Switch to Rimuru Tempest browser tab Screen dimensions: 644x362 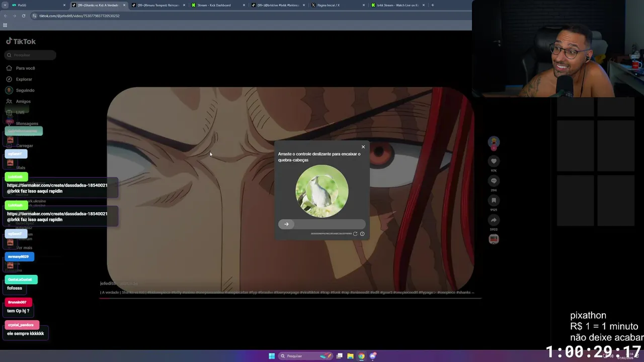158,5
